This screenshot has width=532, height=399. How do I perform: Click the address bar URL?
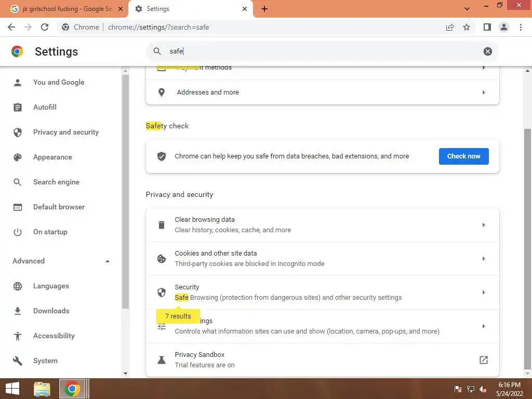click(158, 27)
